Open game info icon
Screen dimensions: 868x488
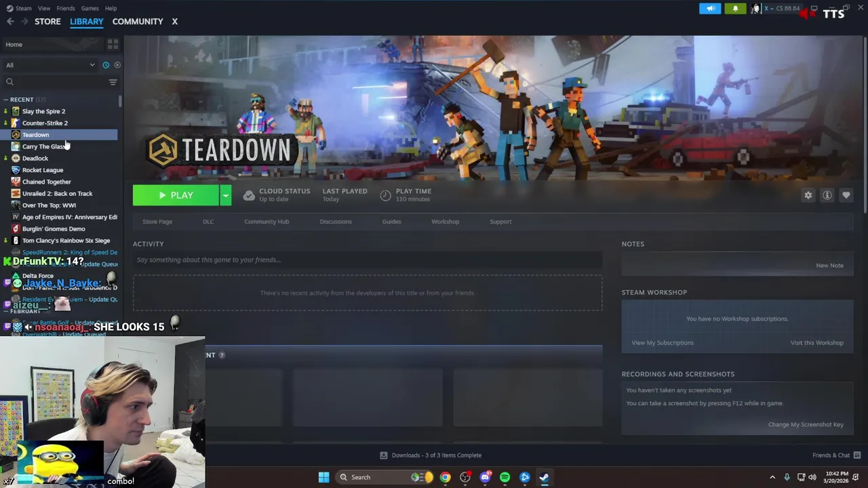827,195
